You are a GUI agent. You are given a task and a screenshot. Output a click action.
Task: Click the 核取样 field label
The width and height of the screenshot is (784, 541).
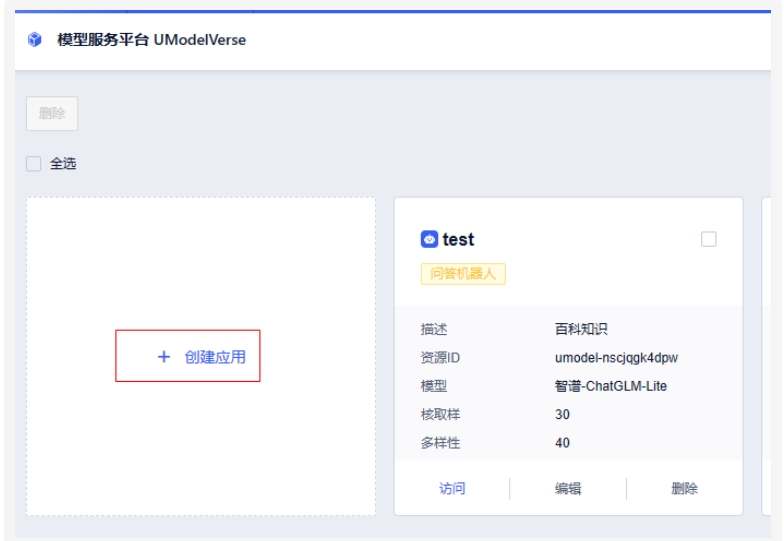point(440,414)
